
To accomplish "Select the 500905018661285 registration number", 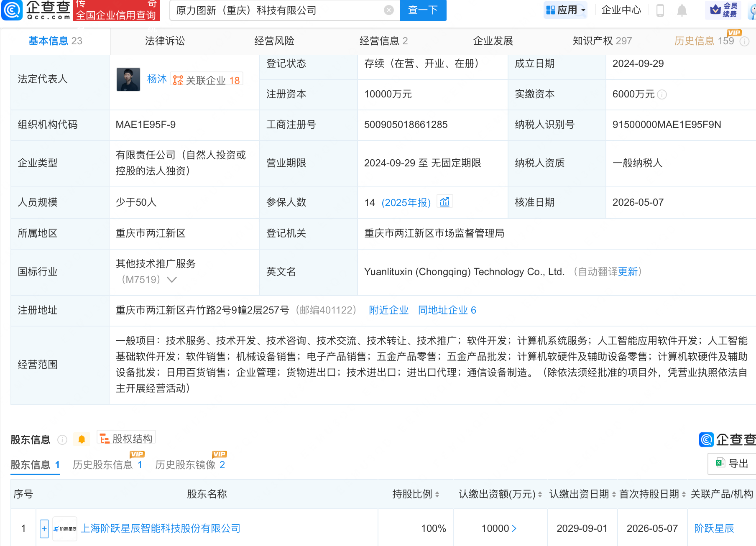I will [406, 125].
